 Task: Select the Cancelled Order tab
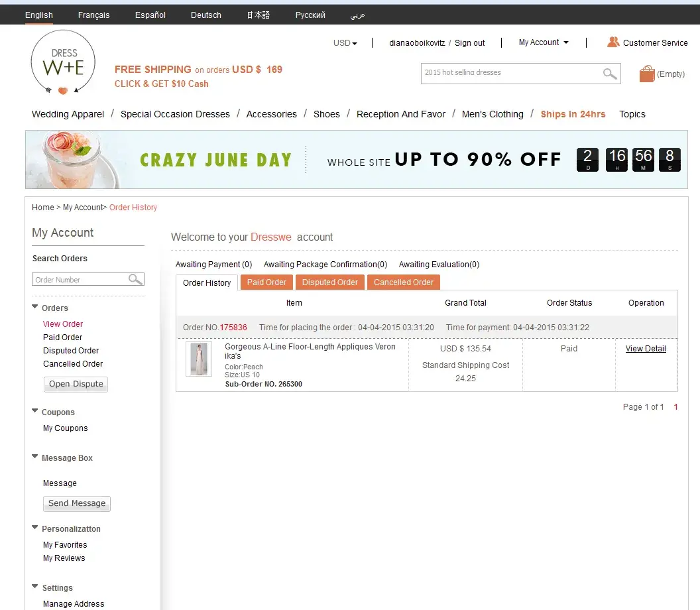click(404, 282)
